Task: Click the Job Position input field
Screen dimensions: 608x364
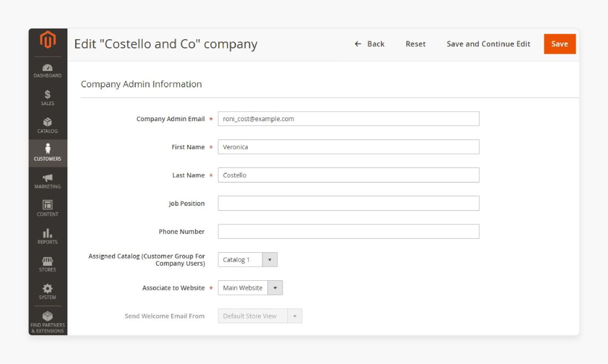Action: (349, 203)
